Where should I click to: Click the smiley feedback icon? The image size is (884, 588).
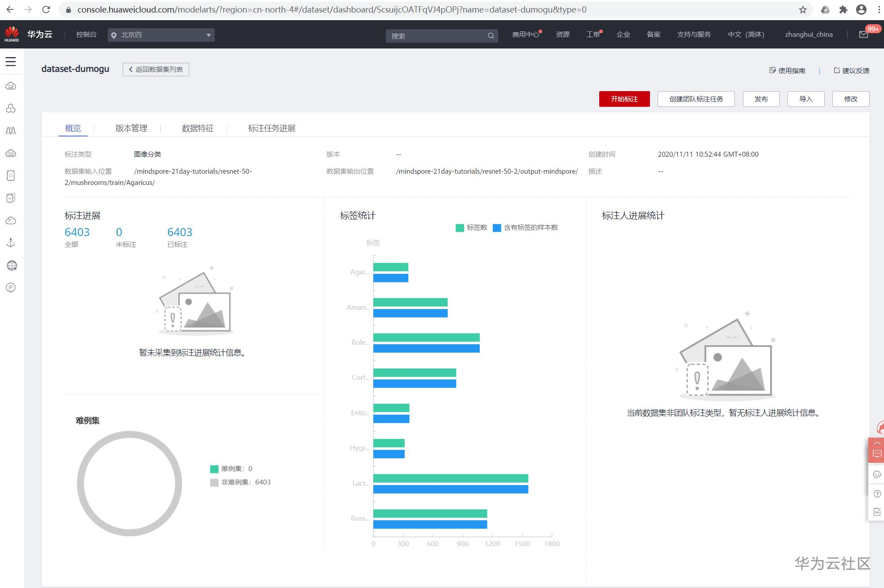877,474
